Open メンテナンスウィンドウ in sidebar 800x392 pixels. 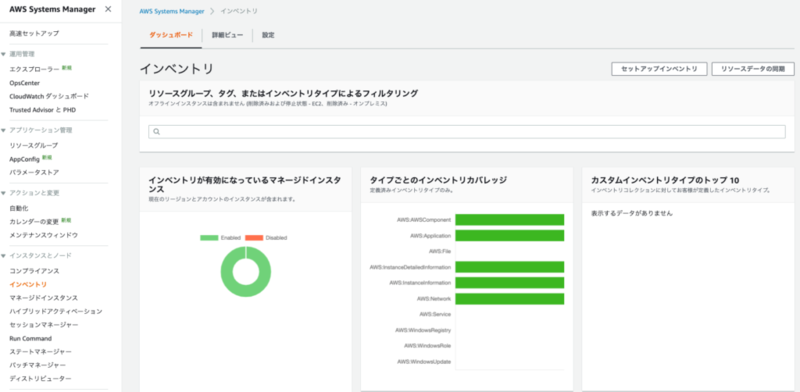(43, 235)
